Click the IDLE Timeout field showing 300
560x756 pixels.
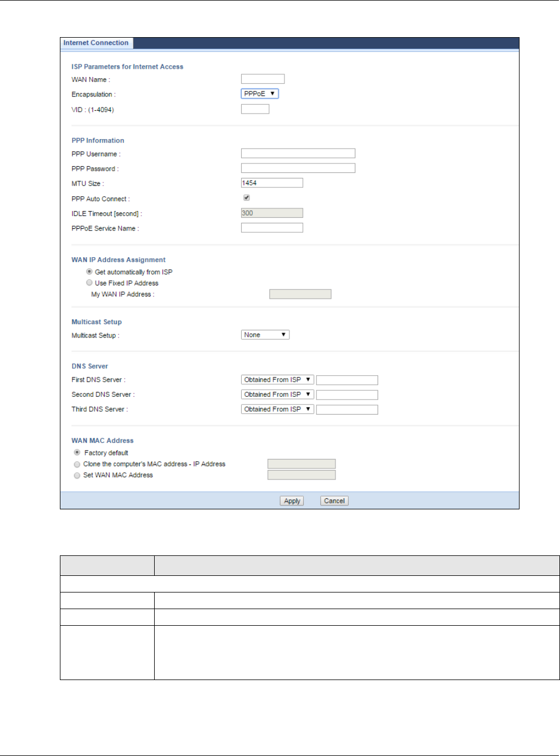[272, 213]
